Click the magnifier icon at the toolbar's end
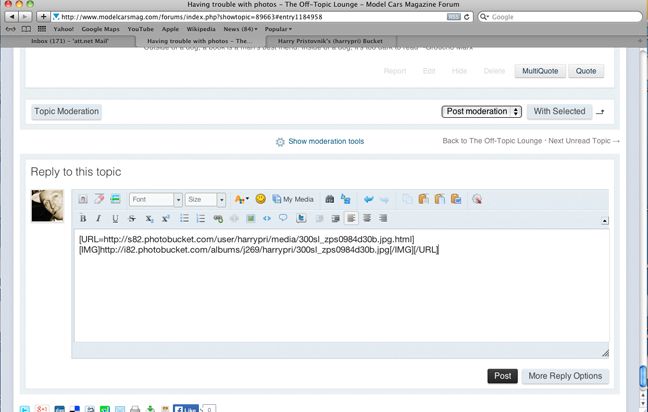Image resolution: width=648 pixels, height=412 pixels. (x=477, y=199)
